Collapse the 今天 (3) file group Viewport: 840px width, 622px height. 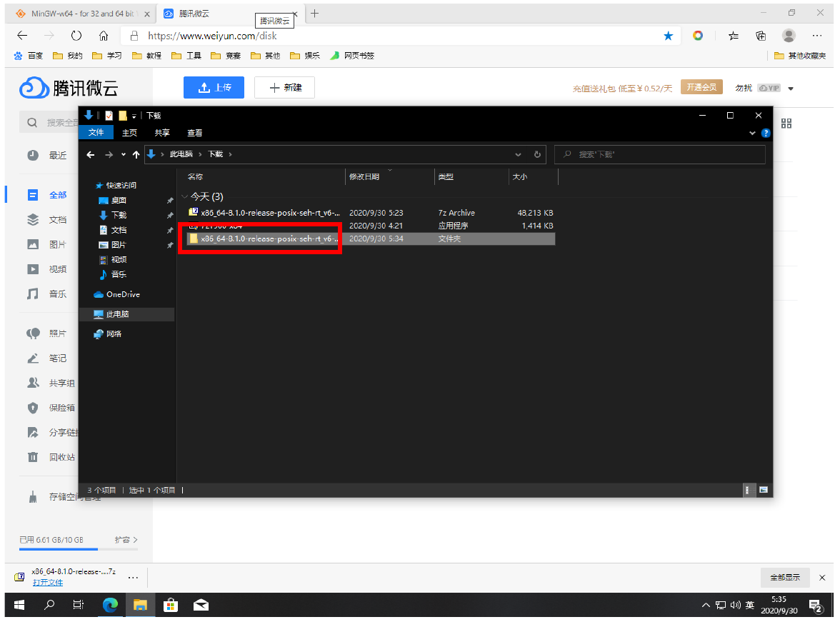pos(186,196)
